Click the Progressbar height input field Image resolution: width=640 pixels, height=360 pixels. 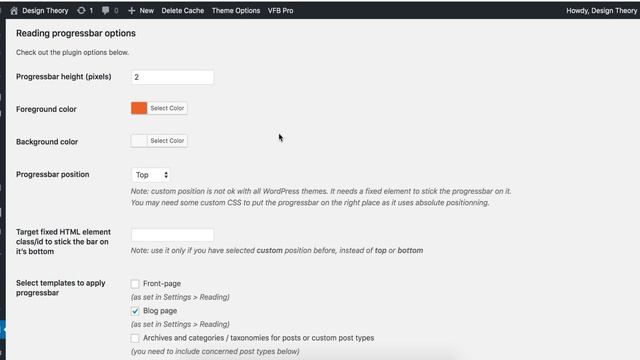point(172,77)
